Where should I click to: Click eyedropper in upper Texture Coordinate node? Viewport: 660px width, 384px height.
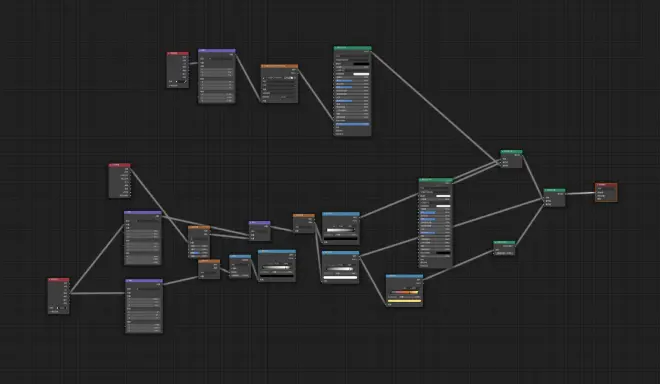coord(185,81)
